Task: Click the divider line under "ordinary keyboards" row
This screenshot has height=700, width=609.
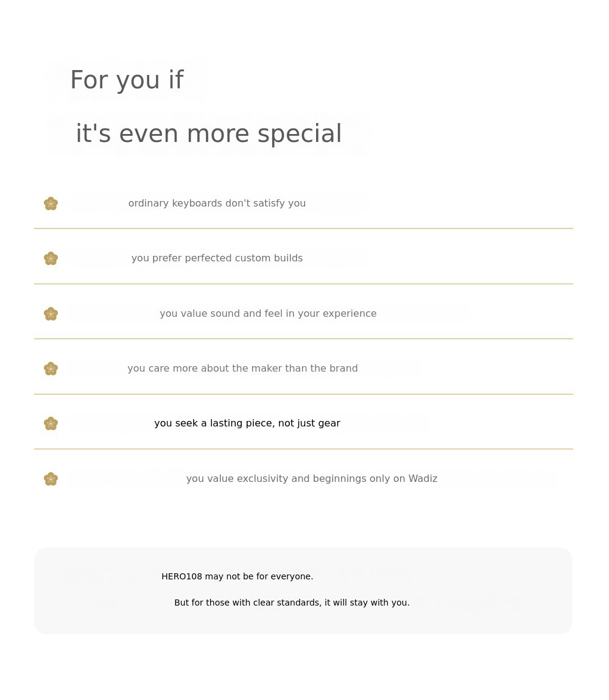Action: (303, 228)
